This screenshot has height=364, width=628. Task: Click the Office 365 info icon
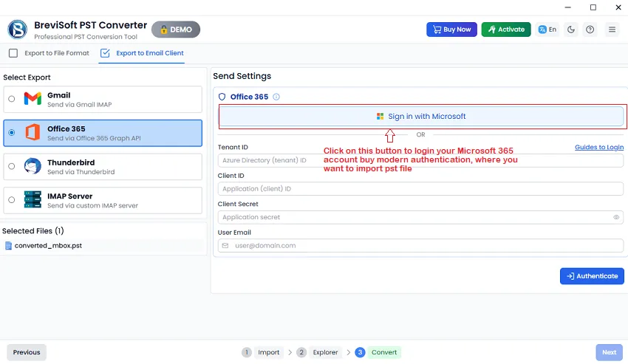[x=276, y=97]
